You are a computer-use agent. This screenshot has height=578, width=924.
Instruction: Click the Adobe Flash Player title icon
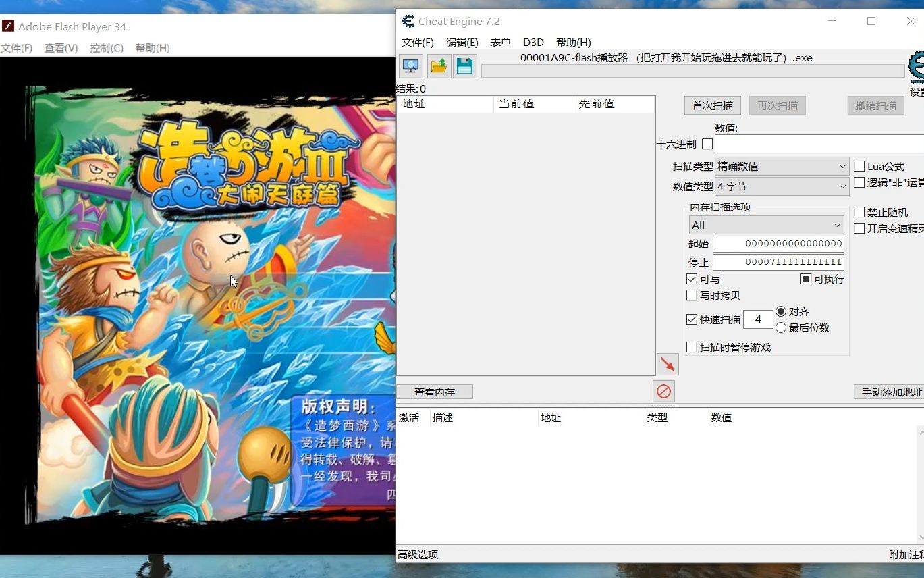point(8,26)
